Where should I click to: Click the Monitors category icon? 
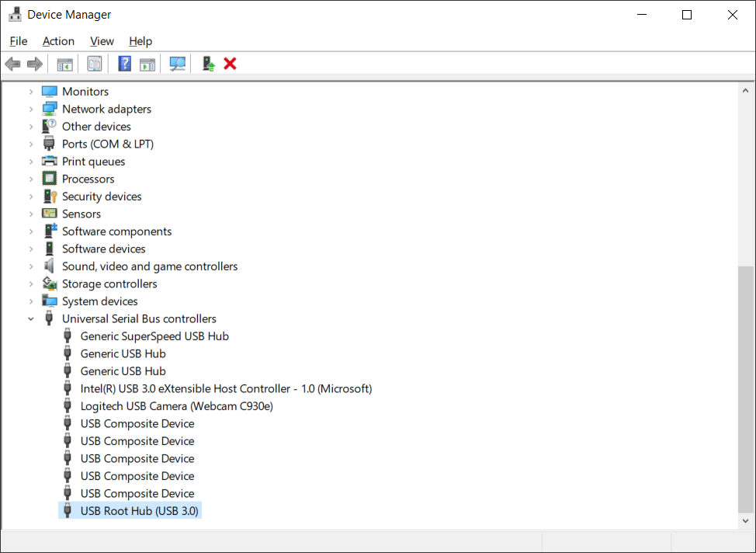[x=49, y=92]
